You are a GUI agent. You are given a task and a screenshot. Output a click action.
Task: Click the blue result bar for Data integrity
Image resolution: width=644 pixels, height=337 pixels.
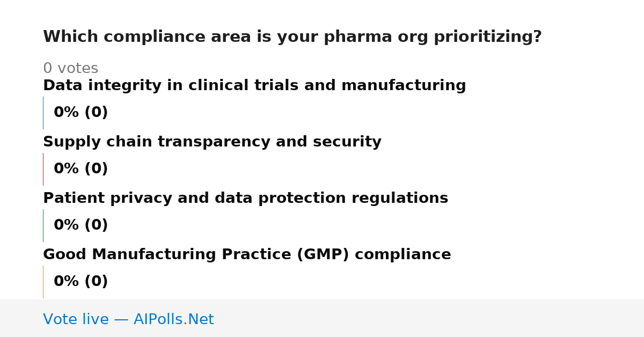[x=43, y=113]
